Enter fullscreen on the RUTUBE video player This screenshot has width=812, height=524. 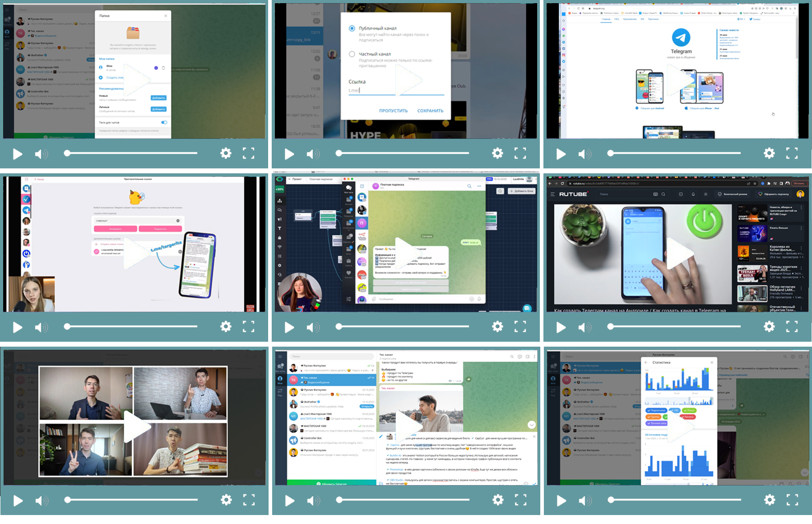[791, 327]
